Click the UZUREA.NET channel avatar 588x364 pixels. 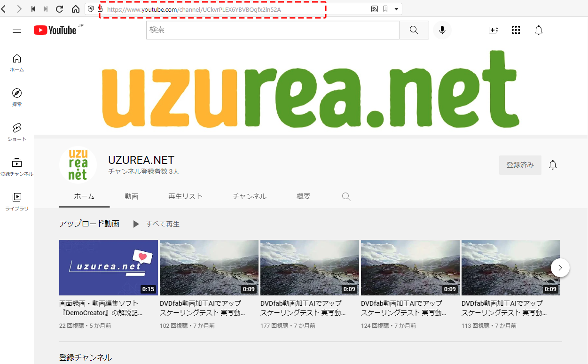click(78, 165)
